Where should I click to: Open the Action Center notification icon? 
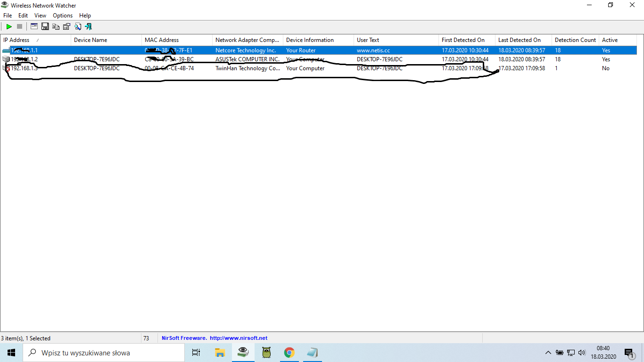click(629, 353)
